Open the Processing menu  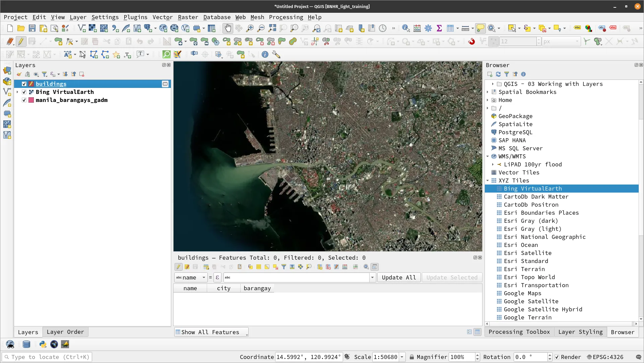click(286, 17)
